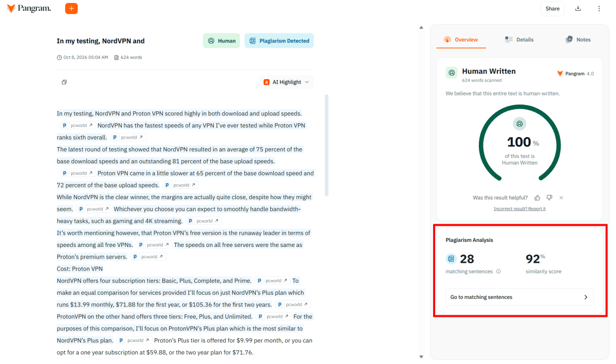Click info icon next to matching sentences
Viewport: 616px width, 364px height.
coord(498,271)
